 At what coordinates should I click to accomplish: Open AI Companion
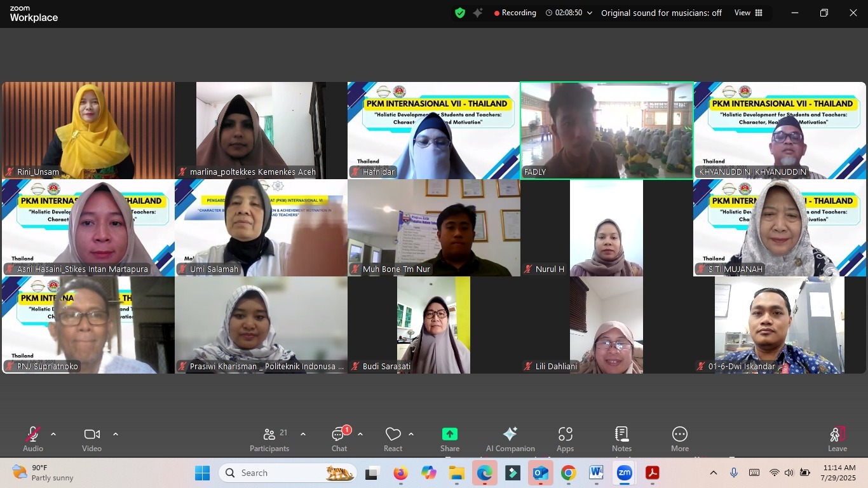510,439
